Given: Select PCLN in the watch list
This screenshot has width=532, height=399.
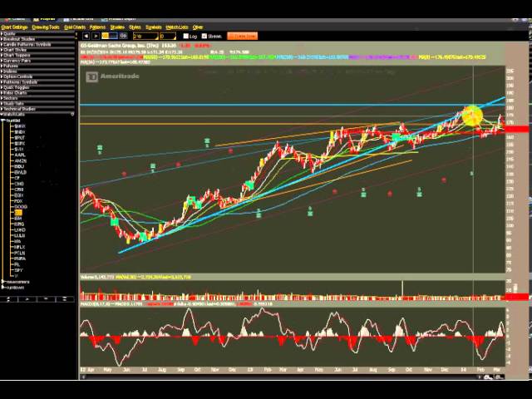Looking at the screenshot, I should click(x=20, y=253).
